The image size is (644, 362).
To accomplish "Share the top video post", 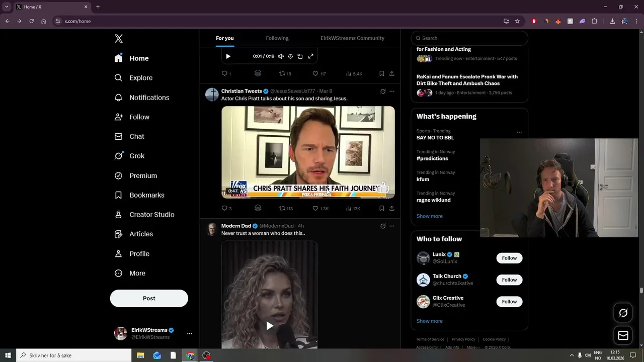I will click(392, 73).
